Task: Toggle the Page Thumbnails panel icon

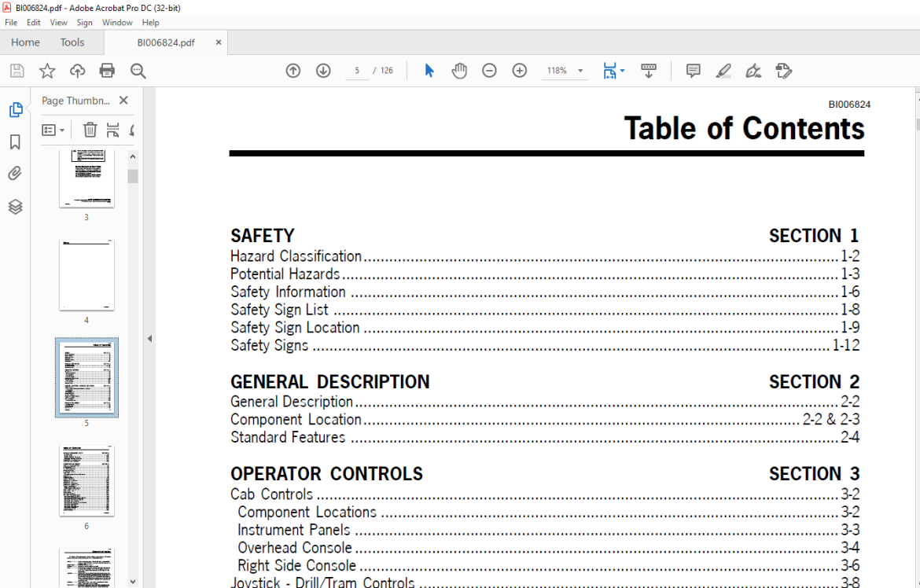Action: pyautogui.click(x=15, y=110)
